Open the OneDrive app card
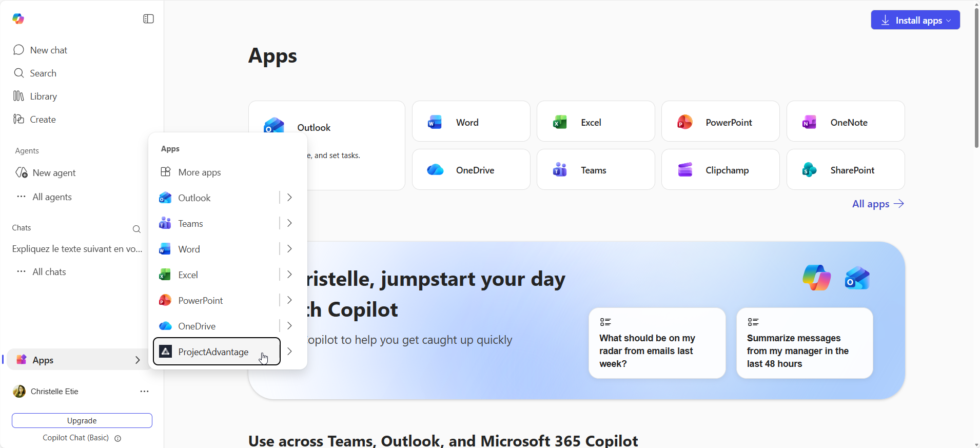The image size is (980, 448). [x=471, y=169]
